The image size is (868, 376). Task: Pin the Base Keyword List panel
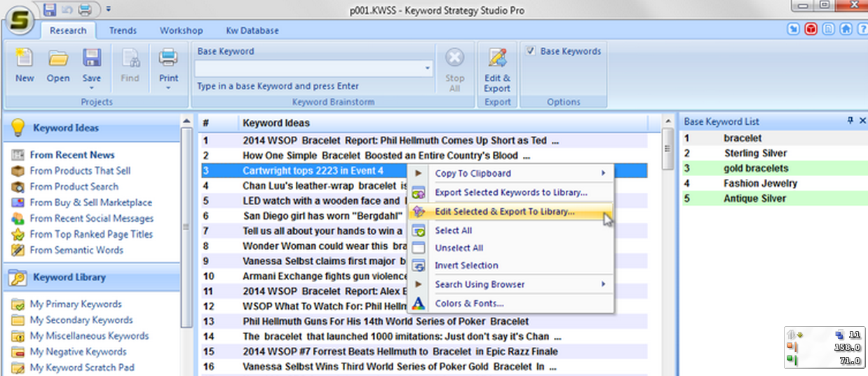[x=850, y=121]
